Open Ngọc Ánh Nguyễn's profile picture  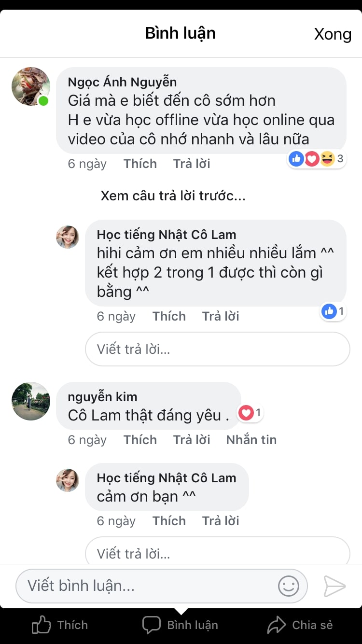coord(31,86)
